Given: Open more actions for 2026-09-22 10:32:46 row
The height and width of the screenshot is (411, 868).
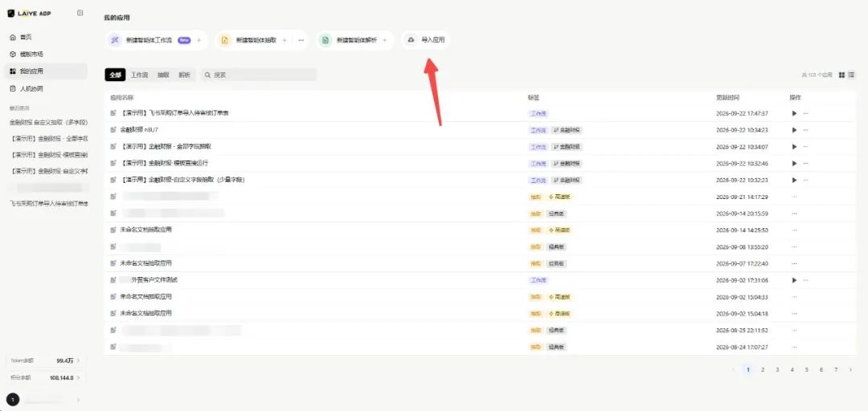Looking at the screenshot, I should (x=805, y=164).
